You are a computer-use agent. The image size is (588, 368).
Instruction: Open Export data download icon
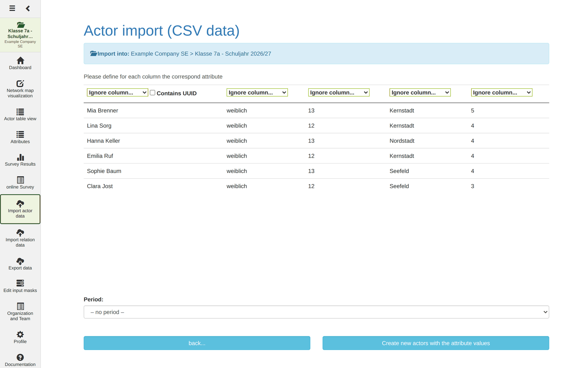pyautogui.click(x=20, y=261)
